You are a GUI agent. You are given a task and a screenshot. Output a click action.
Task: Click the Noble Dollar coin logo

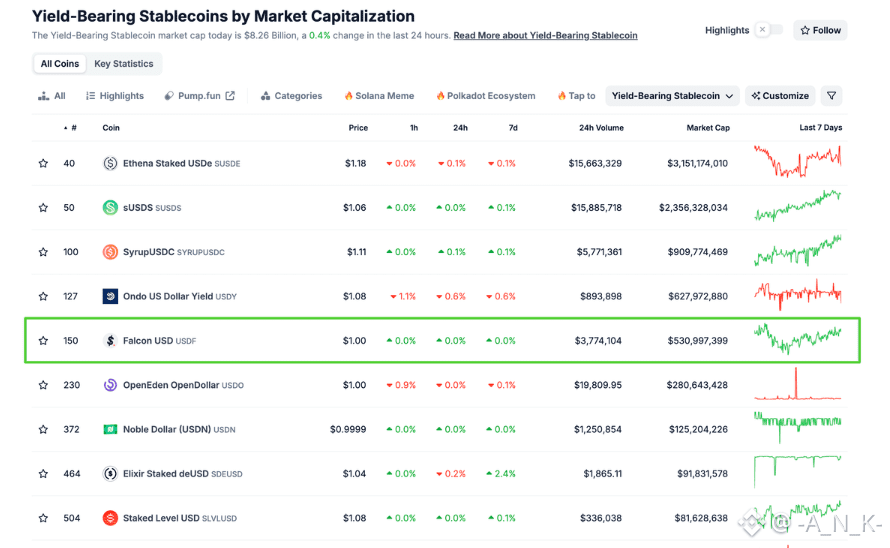click(x=110, y=429)
